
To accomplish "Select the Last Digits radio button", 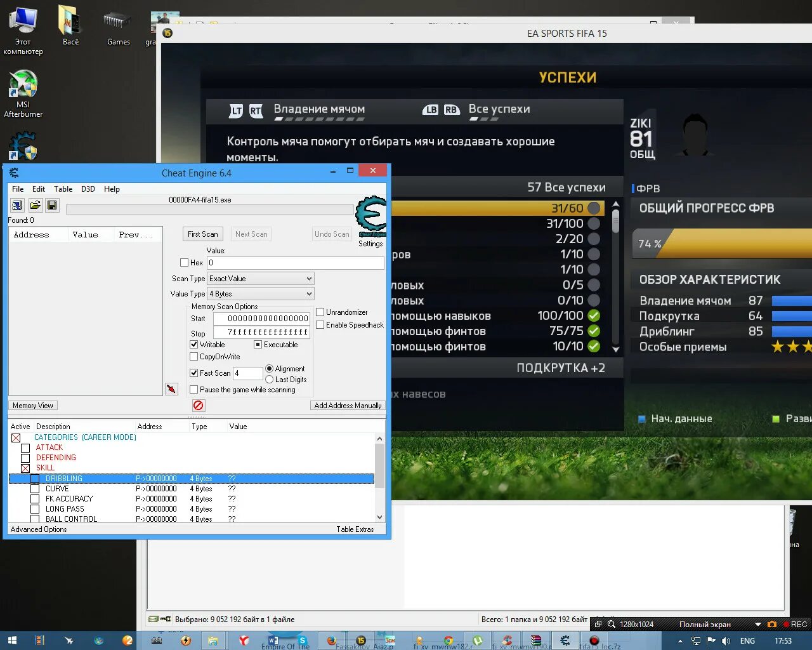I will pyautogui.click(x=270, y=380).
